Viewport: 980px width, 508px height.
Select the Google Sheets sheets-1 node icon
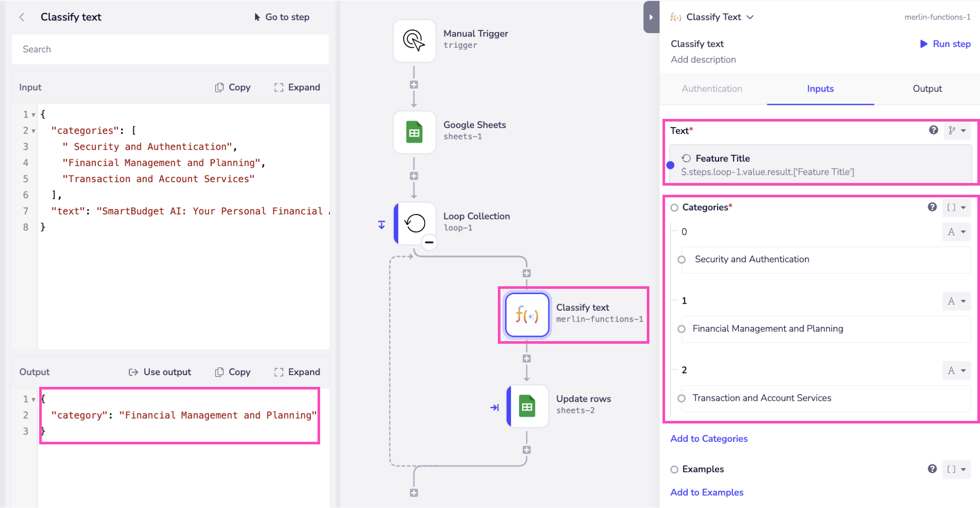[414, 132]
